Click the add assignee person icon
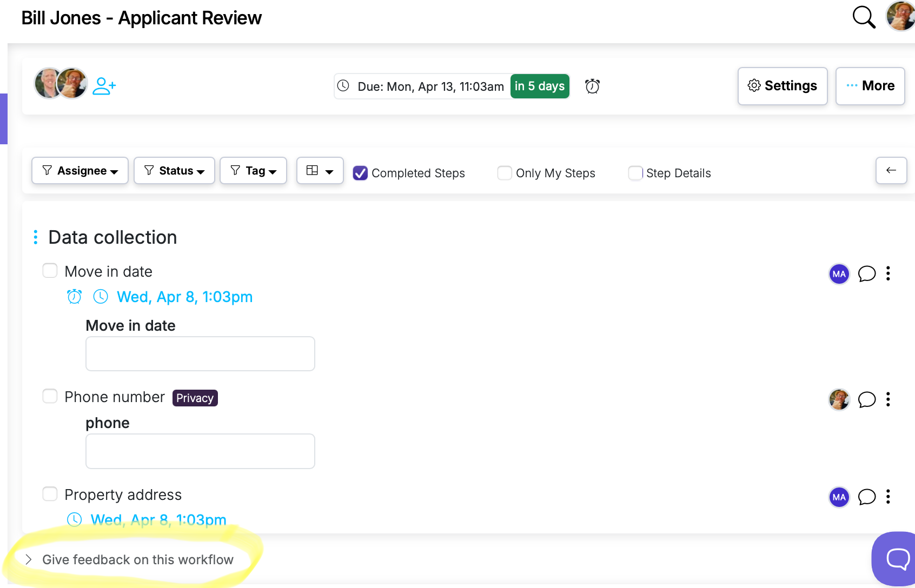The image size is (915, 588). [x=104, y=85]
